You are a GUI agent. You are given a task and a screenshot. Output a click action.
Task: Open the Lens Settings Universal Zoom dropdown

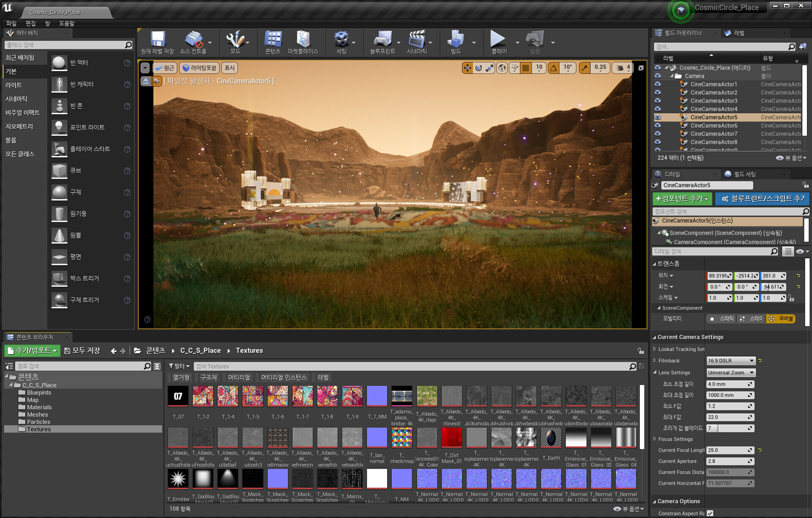(x=730, y=373)
